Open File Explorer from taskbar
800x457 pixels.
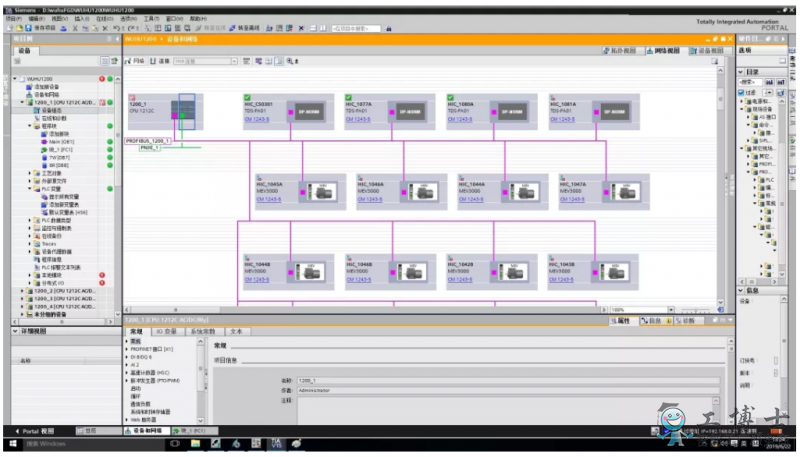click(x=195, y=444)
